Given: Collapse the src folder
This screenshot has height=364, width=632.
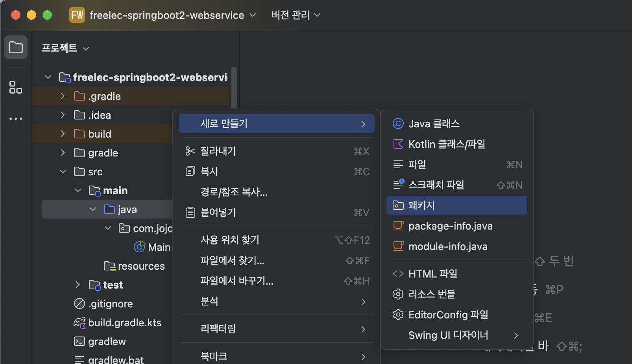Looking at the screenshot, I should [x=63, y=171].
